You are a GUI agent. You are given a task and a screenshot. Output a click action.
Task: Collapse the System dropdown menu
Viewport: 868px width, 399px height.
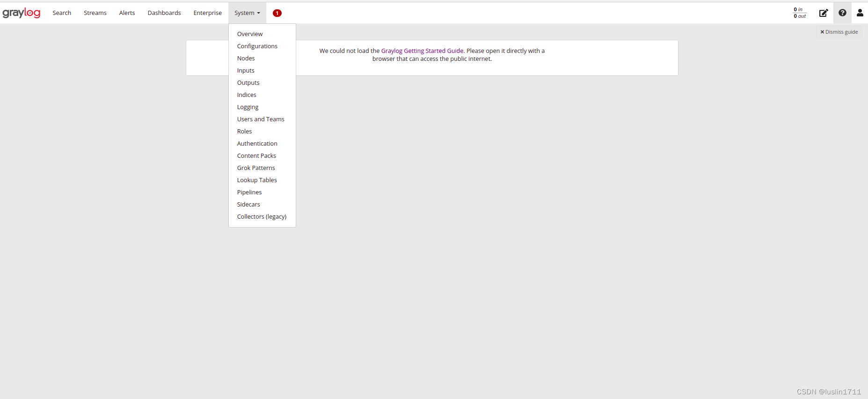point(247,13)
